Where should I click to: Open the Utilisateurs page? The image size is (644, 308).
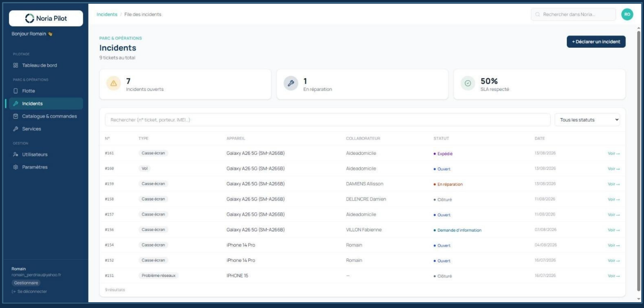tap(46, 154)
